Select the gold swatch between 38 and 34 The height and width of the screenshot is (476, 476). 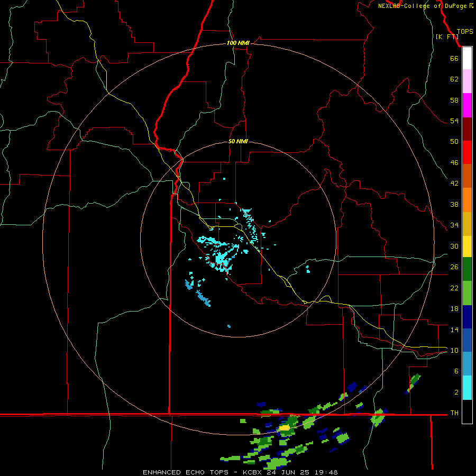(x=467, y=224)
